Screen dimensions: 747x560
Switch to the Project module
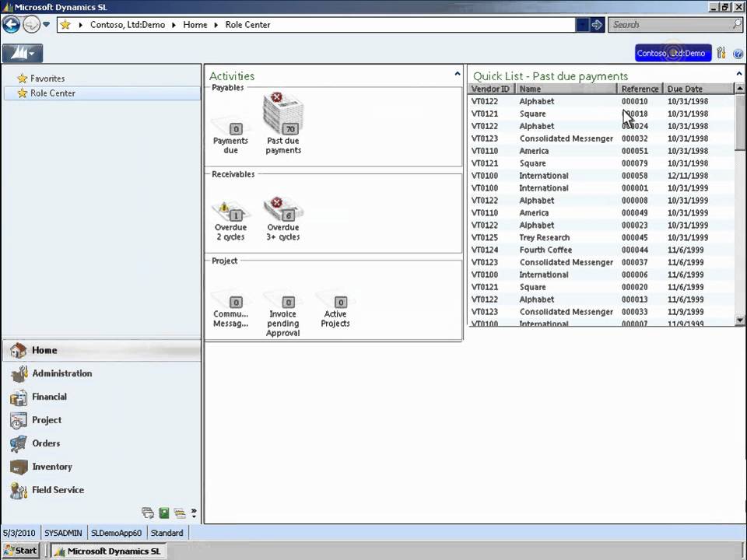click(x=102, y=421)
